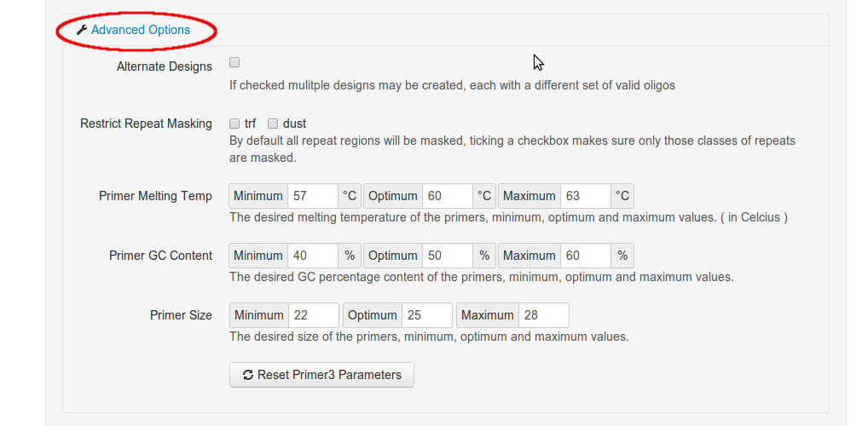Viewport: 868px width, 426px height.
Task: Focus the minimum GC content field
Action: 312,256
